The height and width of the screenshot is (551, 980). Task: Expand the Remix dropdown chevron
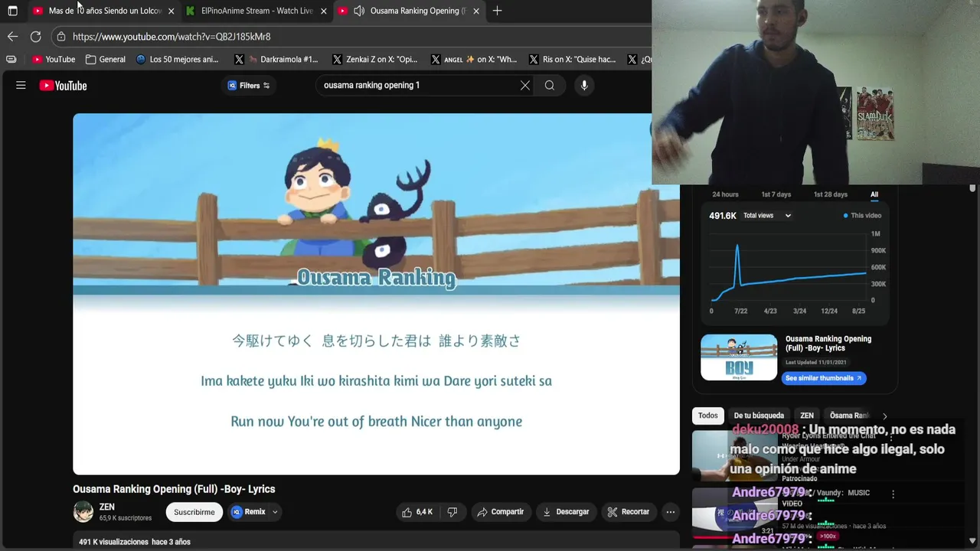(x=275, y=512)
